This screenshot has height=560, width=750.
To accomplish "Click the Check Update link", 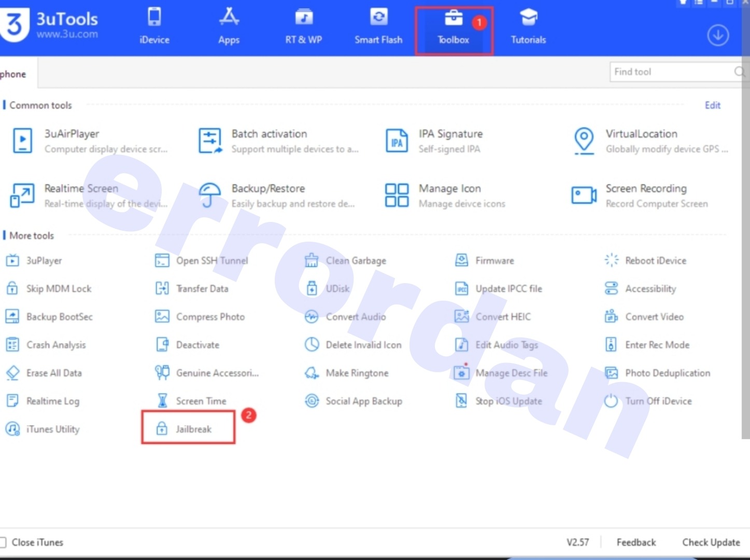I will 711,542.
